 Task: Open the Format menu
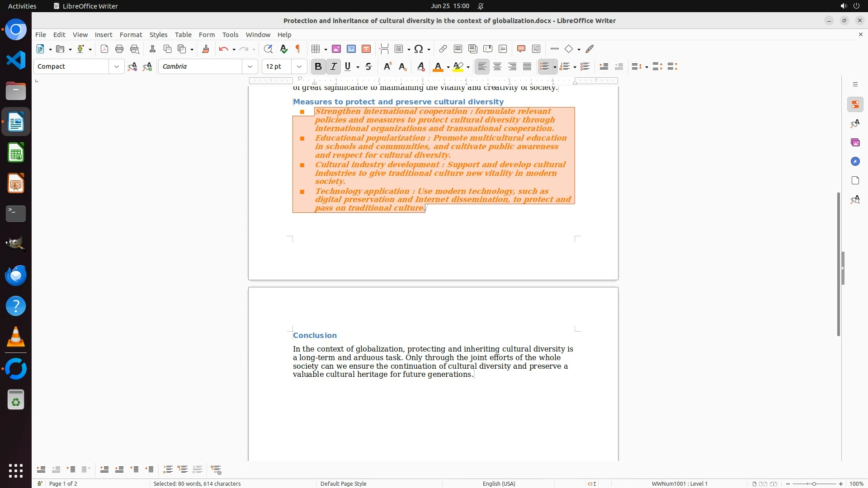tap(131, 35)
